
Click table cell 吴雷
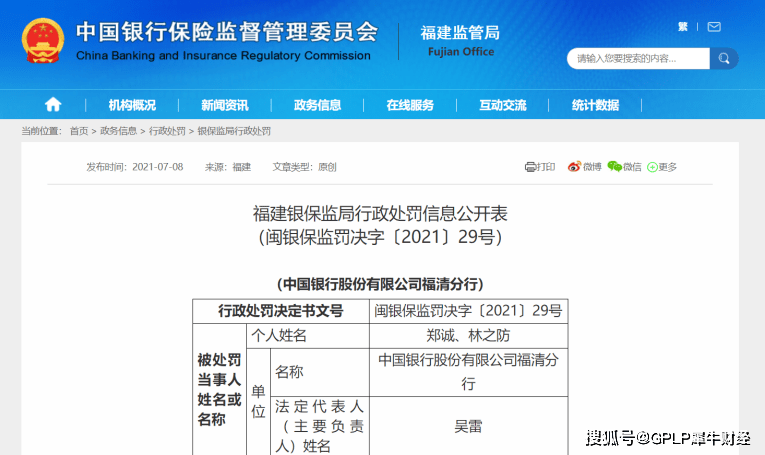pyautogui.click(x=468, y=426)
